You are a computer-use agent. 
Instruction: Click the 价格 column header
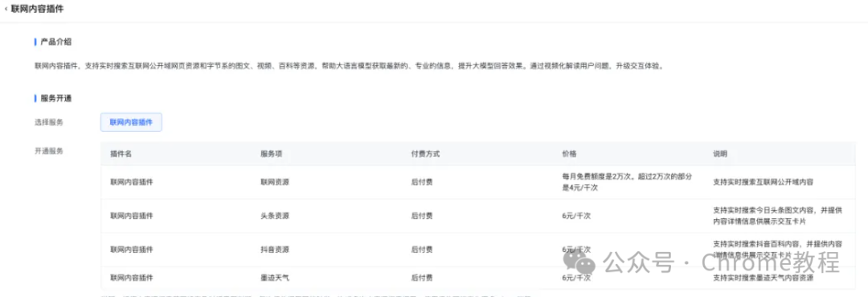569,154
